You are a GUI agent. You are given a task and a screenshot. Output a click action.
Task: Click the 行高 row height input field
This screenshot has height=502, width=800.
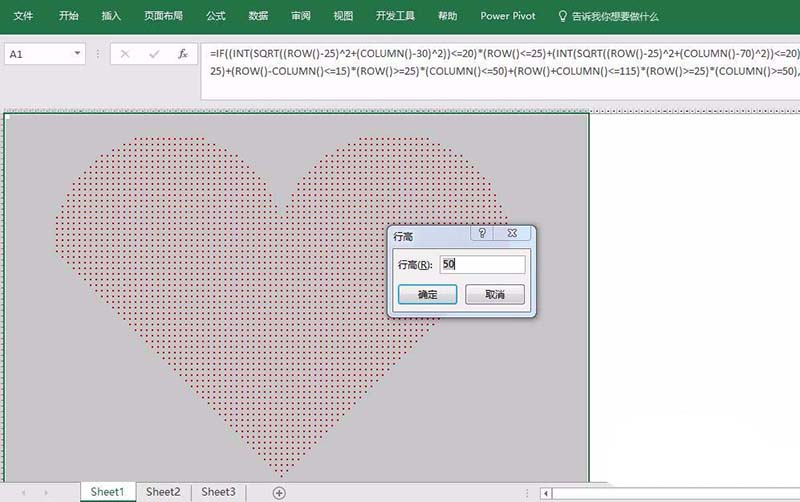(482, 265)
